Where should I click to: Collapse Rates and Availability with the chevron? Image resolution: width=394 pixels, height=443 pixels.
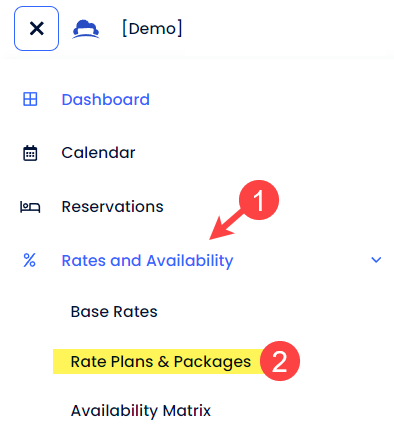(376, 260)
